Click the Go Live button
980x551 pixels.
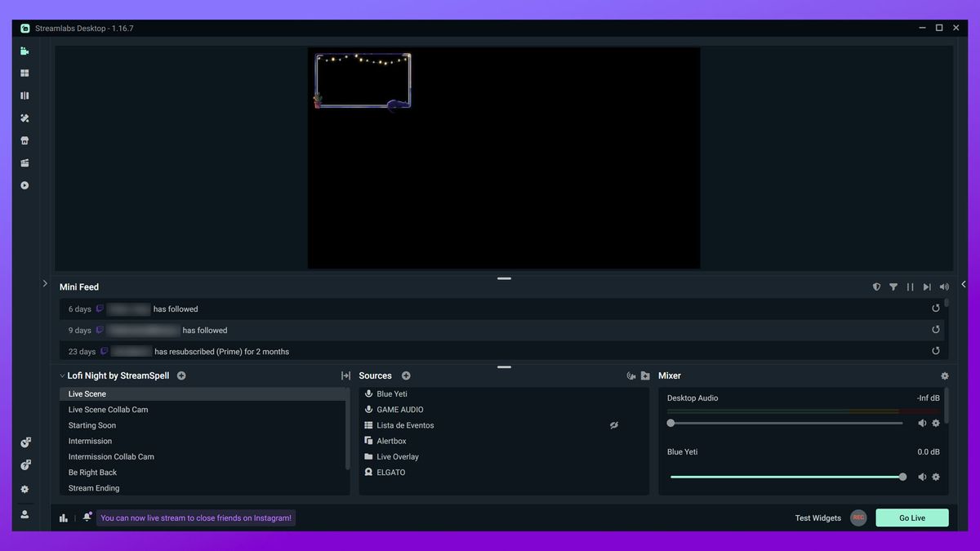pos(911,518)
